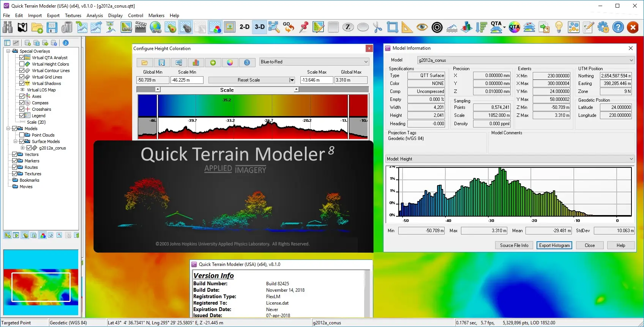644x327 pixels.
Task: Open the Model g2012a_conus dropdown
Action: coord(526,60)
